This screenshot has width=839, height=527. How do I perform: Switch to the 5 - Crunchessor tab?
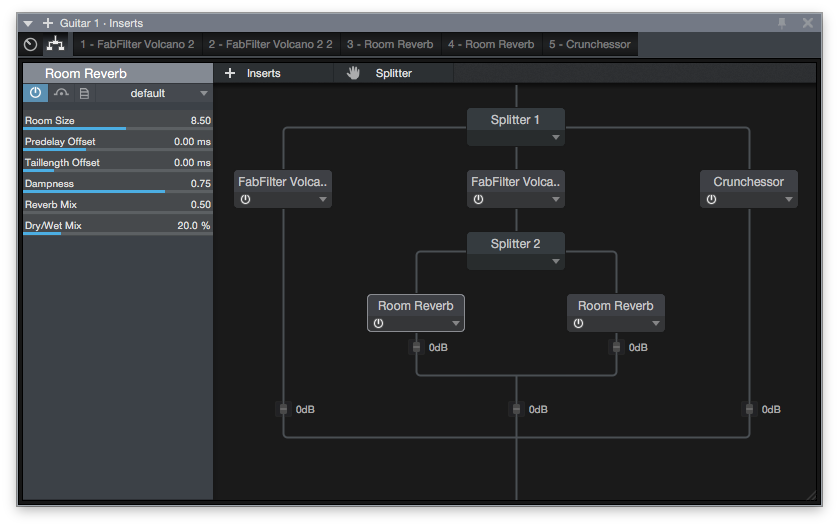click(x=589, y=44)
